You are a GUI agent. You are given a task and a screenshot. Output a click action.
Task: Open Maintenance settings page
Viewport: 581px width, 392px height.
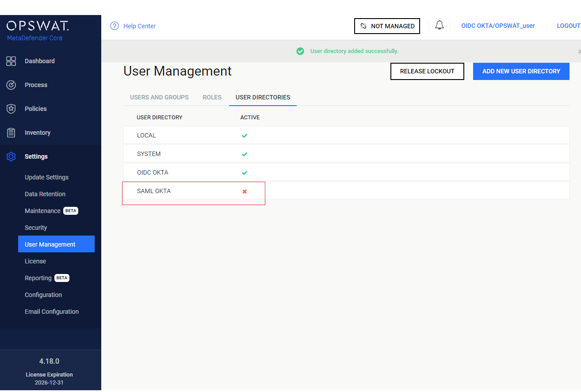point(42,211)
